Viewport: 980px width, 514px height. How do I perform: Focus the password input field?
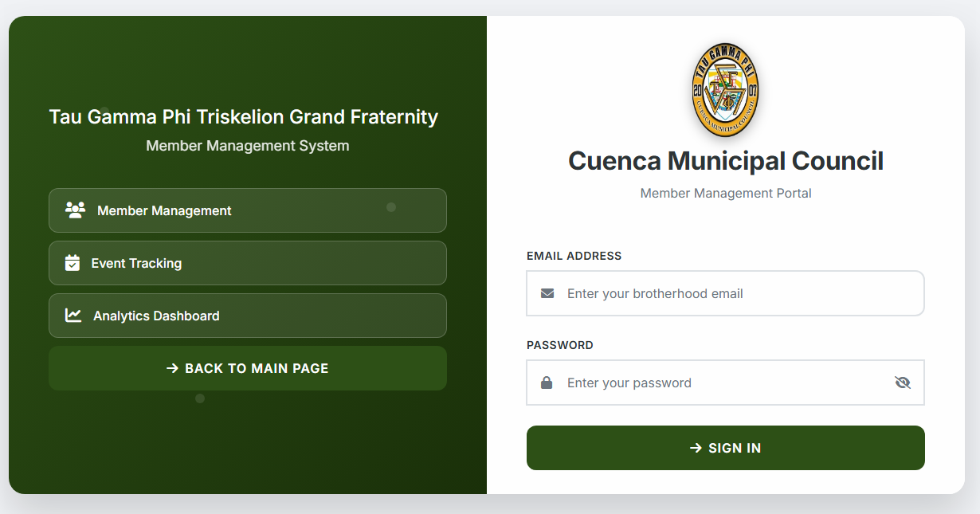click(717, 383)
